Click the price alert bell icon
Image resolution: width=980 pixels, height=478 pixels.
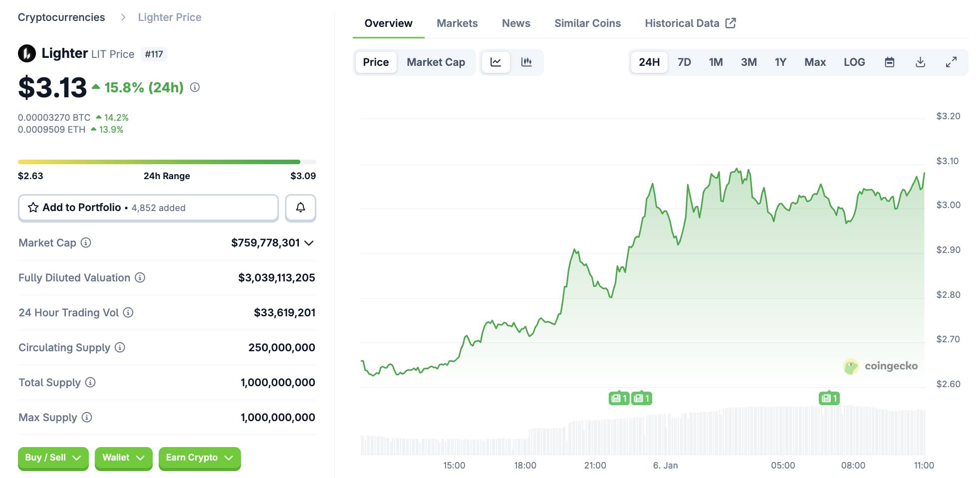300,208
